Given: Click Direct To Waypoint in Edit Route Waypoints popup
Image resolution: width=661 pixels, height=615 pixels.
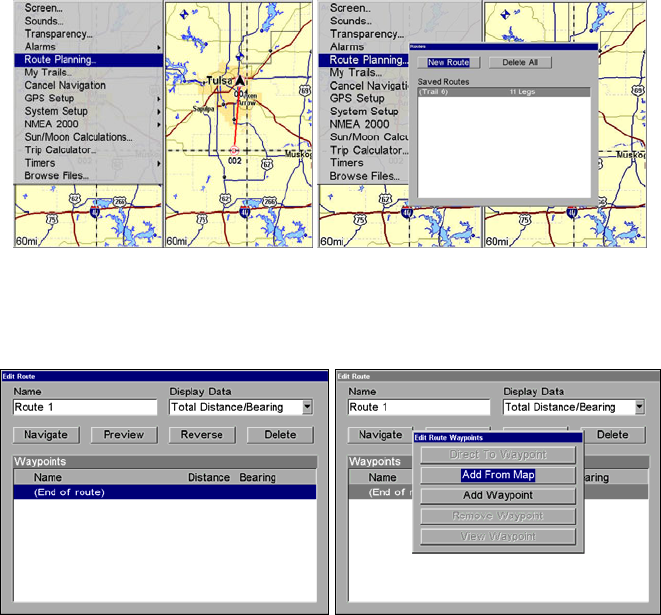Looking at the screenshot, I should [x=498, y=454].
